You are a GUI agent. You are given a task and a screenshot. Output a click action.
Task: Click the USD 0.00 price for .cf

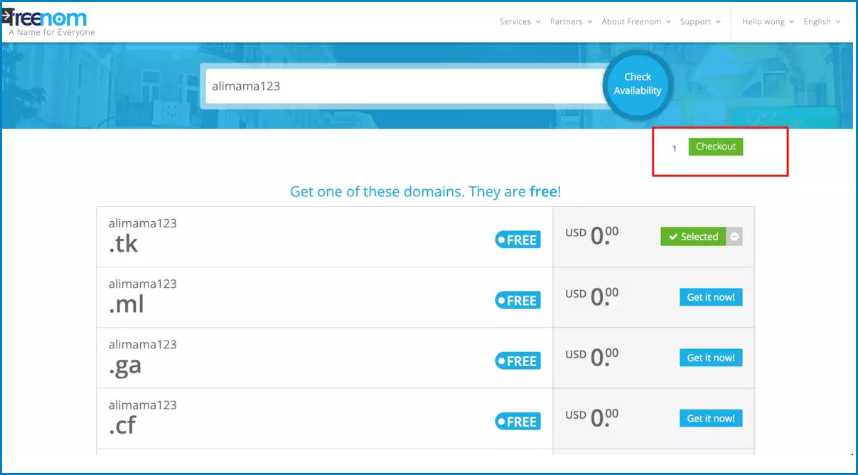592,418
